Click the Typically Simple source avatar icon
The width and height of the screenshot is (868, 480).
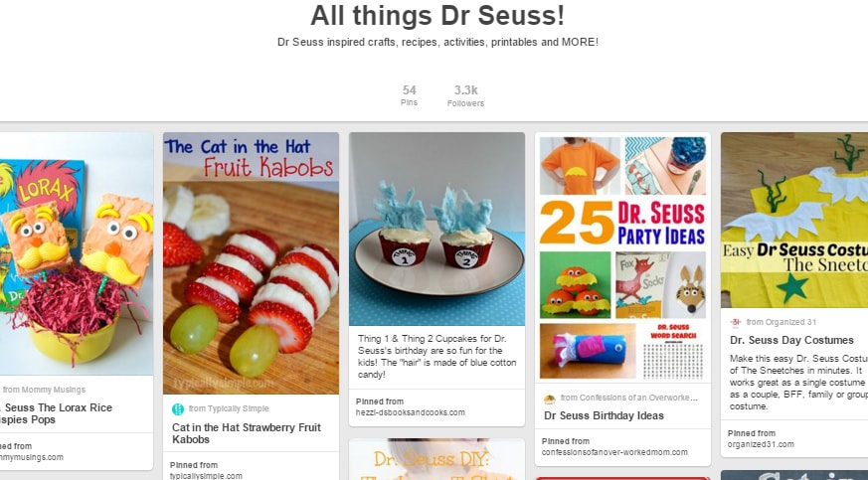[178, 409]
